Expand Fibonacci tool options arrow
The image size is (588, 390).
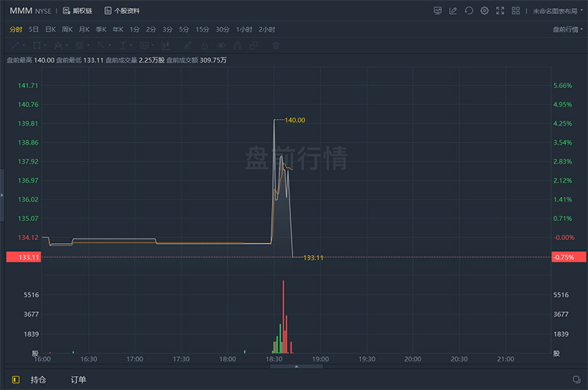pos(88,46)
